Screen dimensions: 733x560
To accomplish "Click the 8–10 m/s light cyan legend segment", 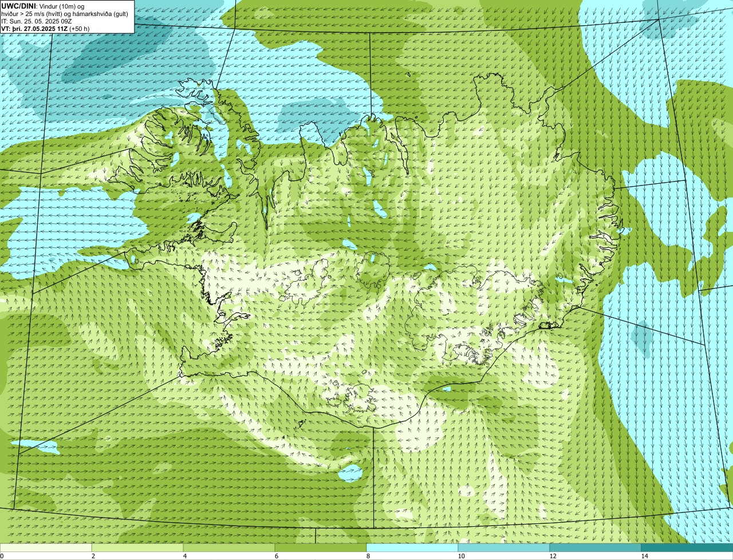I will pos(412,547).
